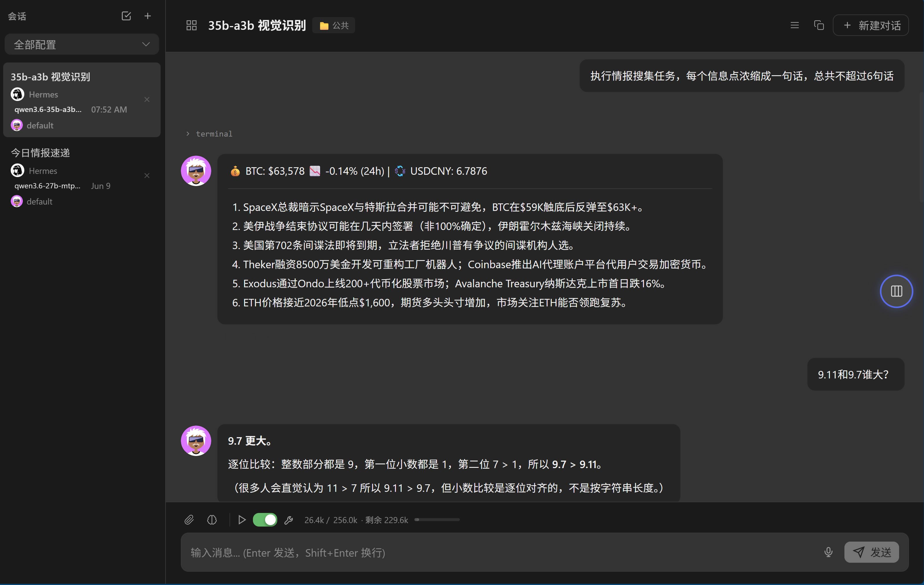
Task: Click the 26.4k / 256.0k token counter text
Action: click(x=331, y=520)
